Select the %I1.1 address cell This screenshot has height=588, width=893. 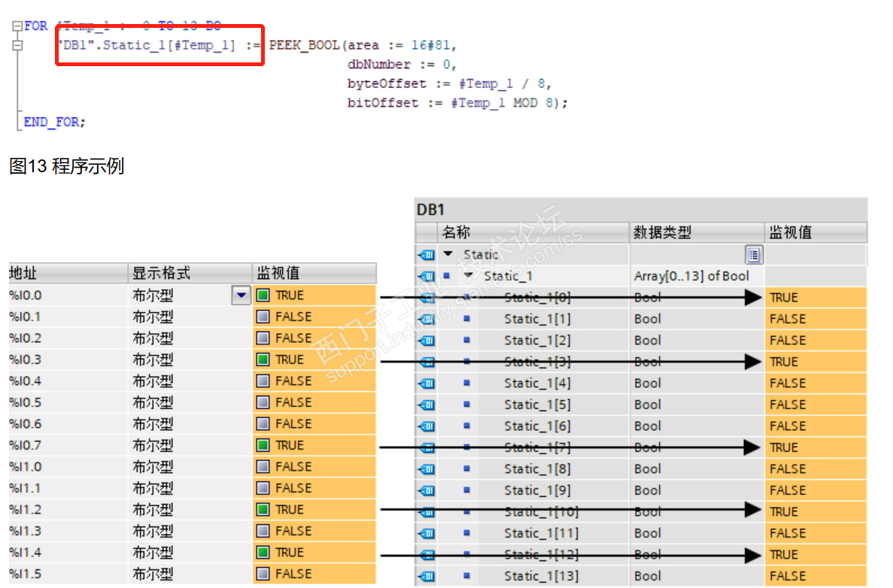(68, 489)
